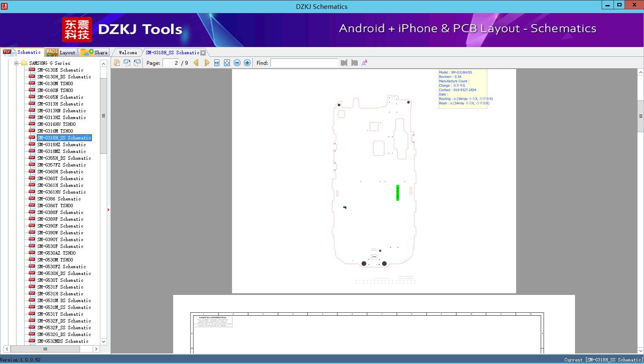Zoom in with the plus icon
This screenshot has height=364, width=644.
click(x=247, y=63)
